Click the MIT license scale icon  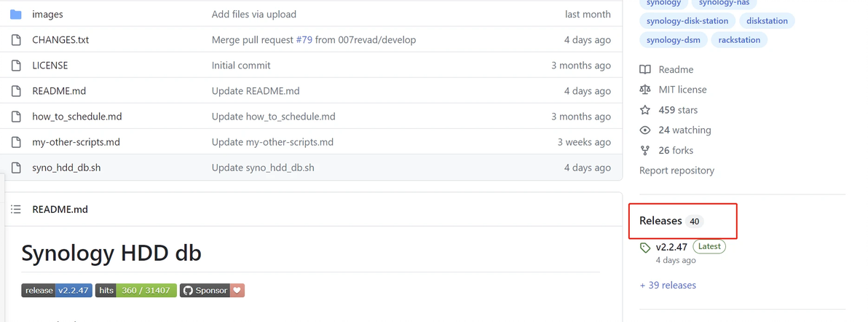point(645,90)
